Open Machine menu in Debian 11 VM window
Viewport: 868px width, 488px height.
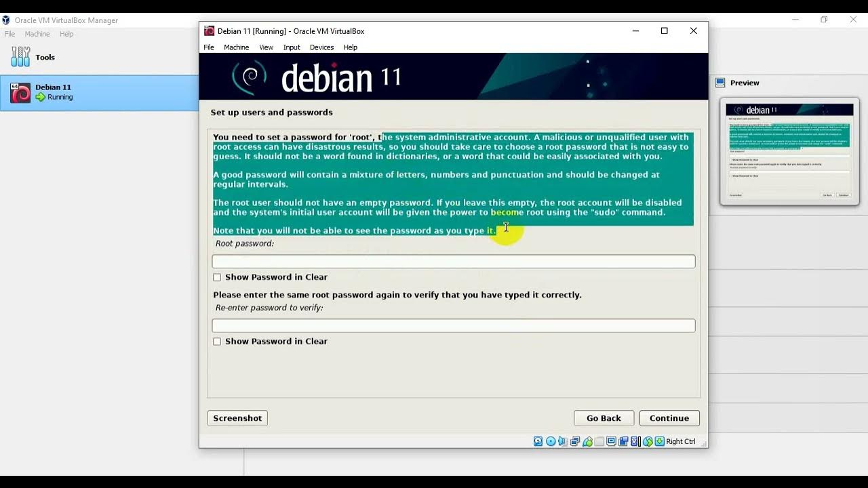(x=237, y=47)
